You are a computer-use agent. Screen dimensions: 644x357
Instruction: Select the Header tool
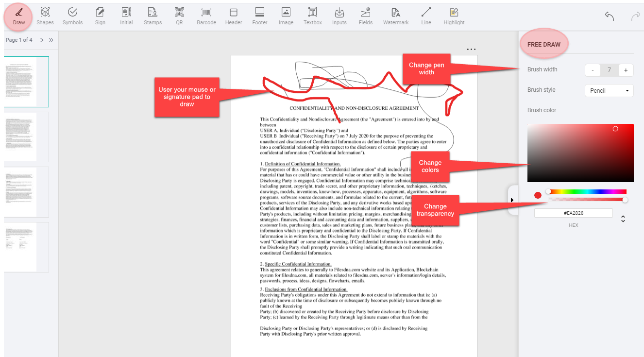coord(234,16)
